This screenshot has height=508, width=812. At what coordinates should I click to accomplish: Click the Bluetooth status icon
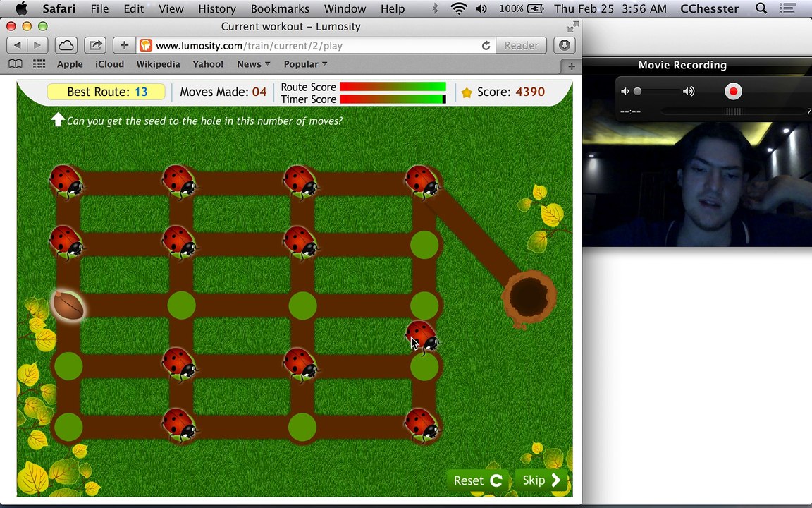tap(435, 8)
